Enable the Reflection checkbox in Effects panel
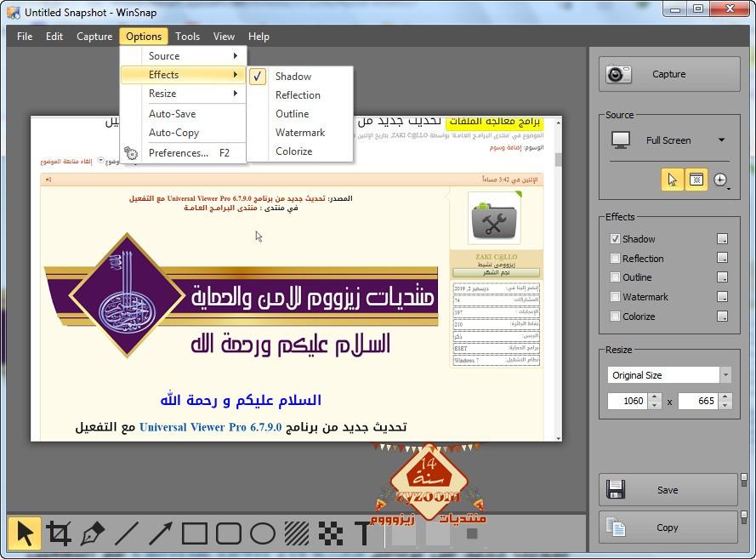Image resolution: width=756 pixels, height=559 pixels. [x=615, y=258]
